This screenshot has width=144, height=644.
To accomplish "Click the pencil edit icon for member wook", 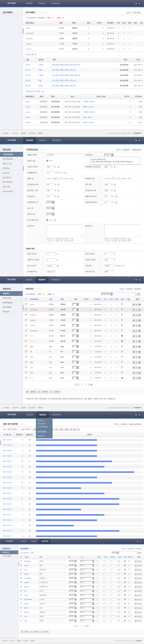I will point(134,305).
